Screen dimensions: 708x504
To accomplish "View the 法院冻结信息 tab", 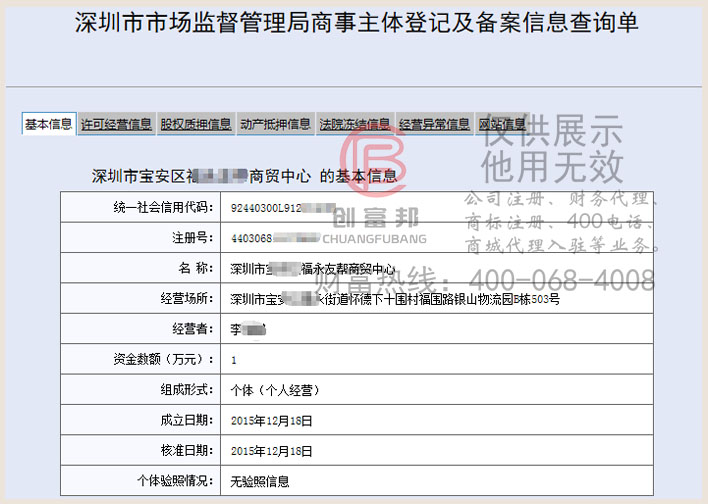I will (355, 124).
